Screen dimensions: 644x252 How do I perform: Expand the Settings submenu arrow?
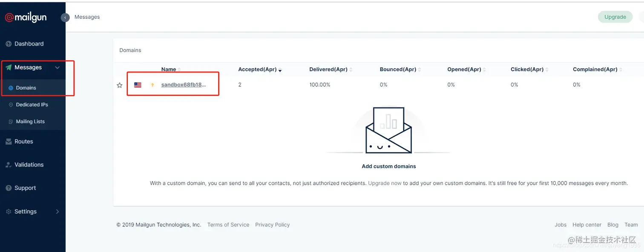point(57,211)
